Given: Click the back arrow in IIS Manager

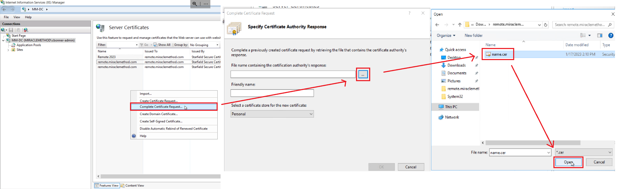Looking at the screenshot, I should pos(4,10).
